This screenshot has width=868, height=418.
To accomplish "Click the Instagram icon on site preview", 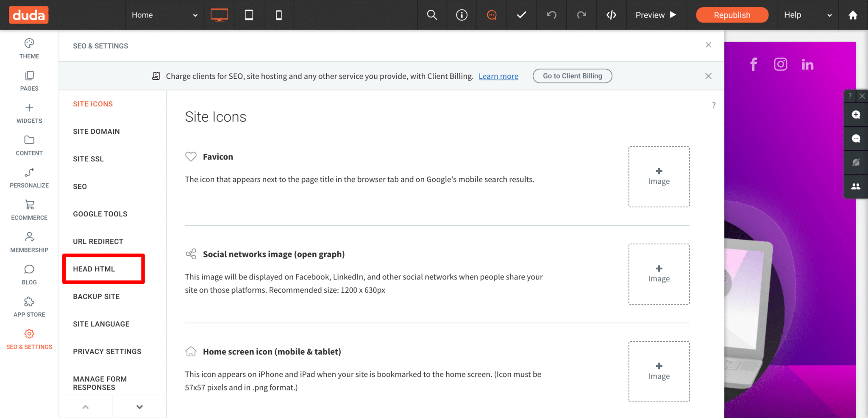I will (781, 64).
